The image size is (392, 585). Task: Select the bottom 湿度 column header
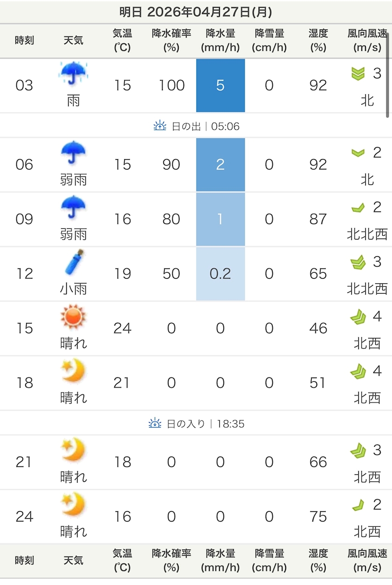pos(318,561)
